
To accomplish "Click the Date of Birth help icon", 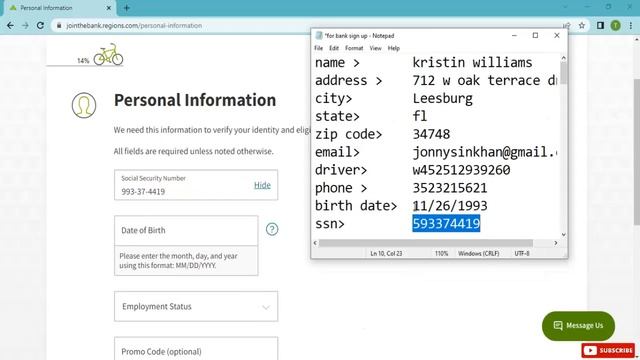I will click(272, 229).
